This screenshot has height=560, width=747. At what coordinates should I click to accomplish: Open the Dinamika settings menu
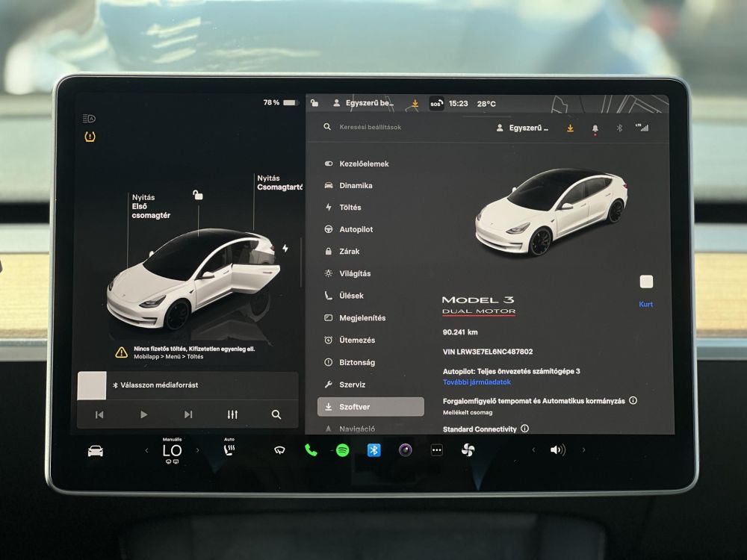tap(348, 186)
